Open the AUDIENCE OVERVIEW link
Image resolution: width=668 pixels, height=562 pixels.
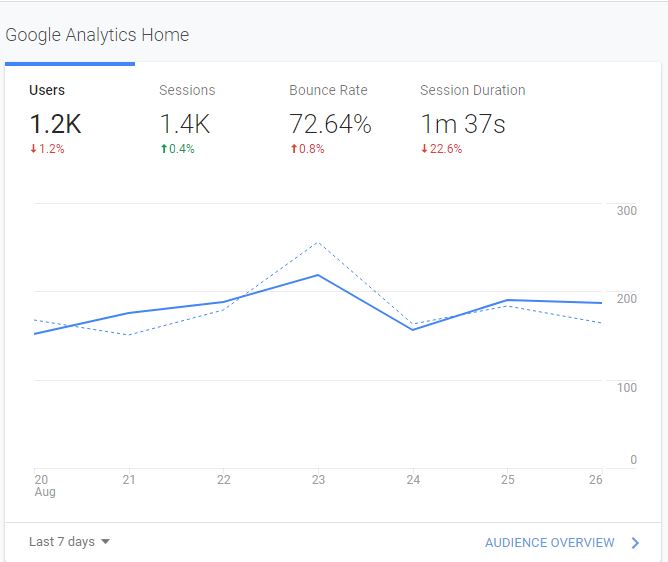(550, 542)
